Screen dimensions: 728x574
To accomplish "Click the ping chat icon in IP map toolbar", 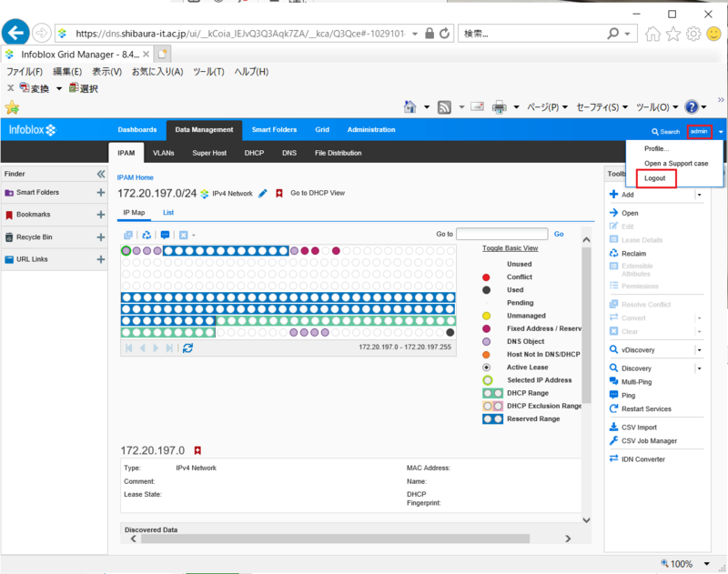I will (x=165, y=235).
